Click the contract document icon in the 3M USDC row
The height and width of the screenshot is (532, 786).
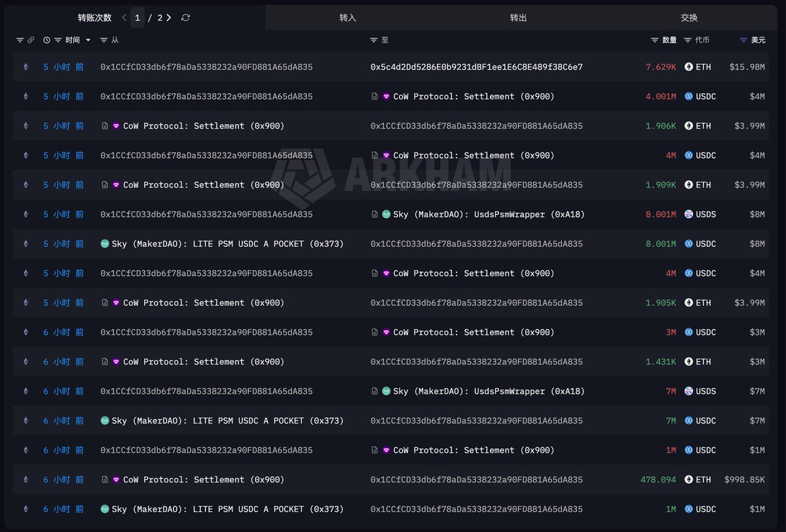point(375,332)
